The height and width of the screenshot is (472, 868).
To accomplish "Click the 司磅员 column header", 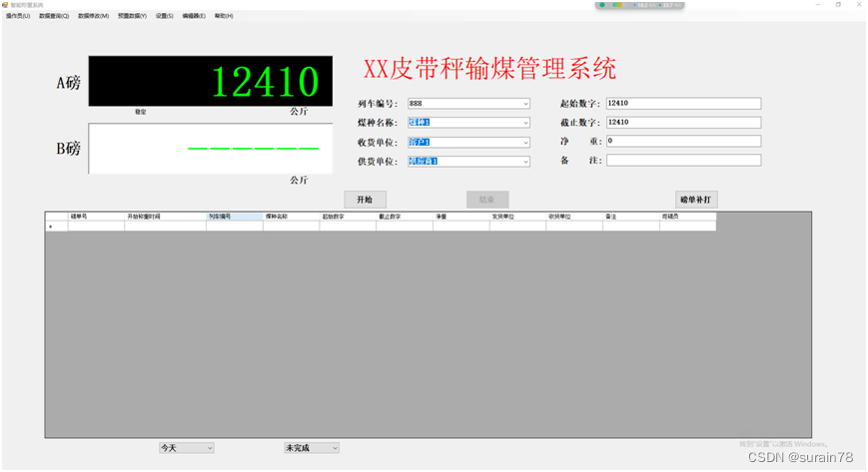I will pyautogui.click(x=688, y=217).
